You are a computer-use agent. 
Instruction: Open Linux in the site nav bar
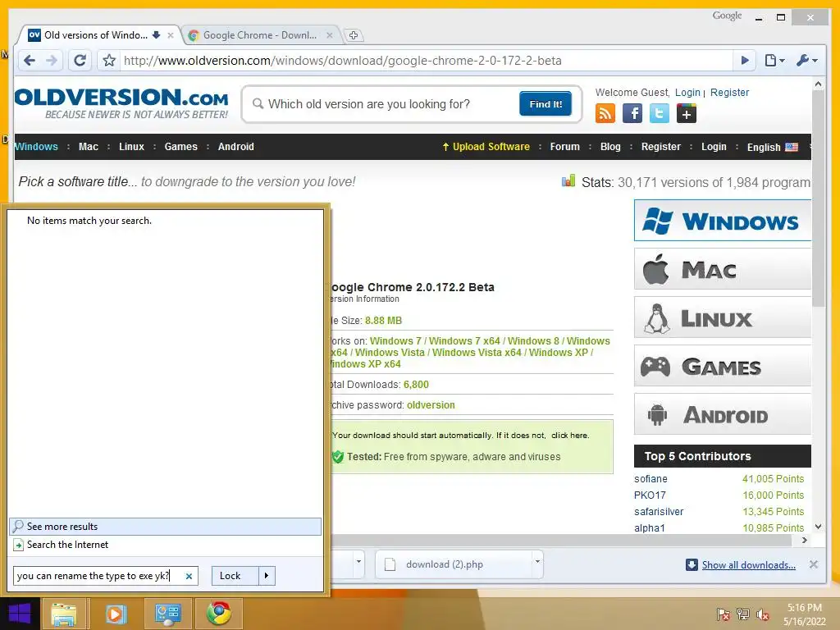(131, 146)
